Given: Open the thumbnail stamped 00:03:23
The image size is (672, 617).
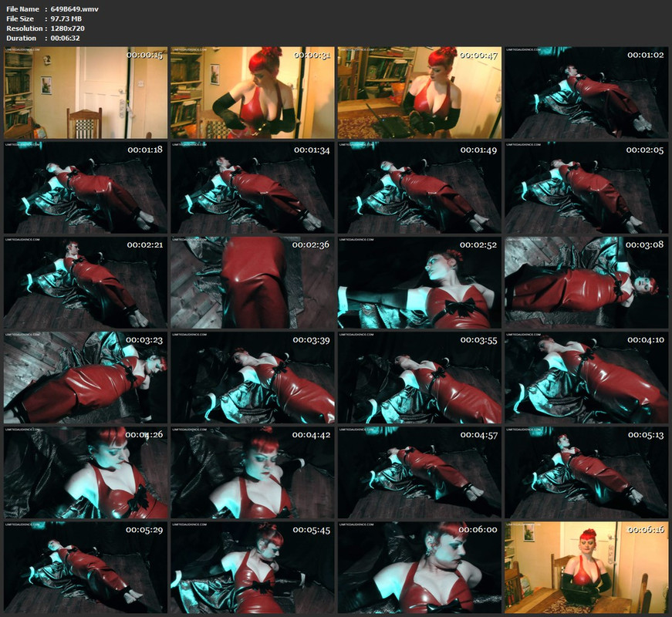Looking at the screenshot, I should [x=86, y=377].
